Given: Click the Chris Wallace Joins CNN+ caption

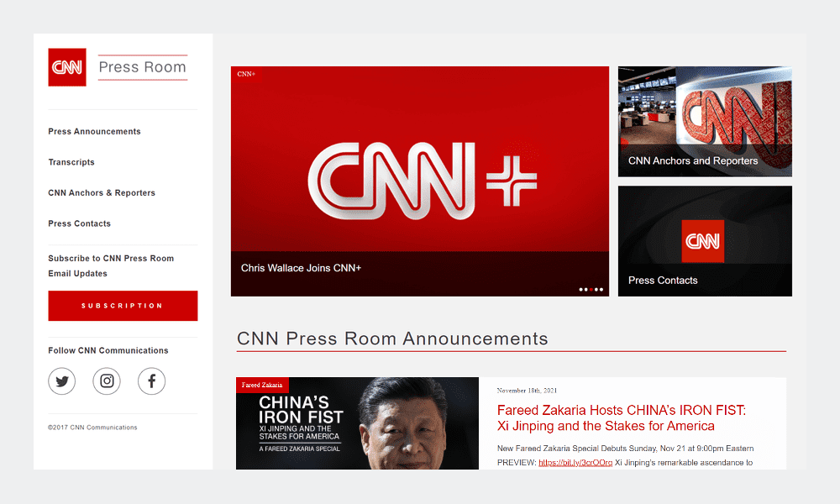Looking at the screenshot, I should pos(301,268).
